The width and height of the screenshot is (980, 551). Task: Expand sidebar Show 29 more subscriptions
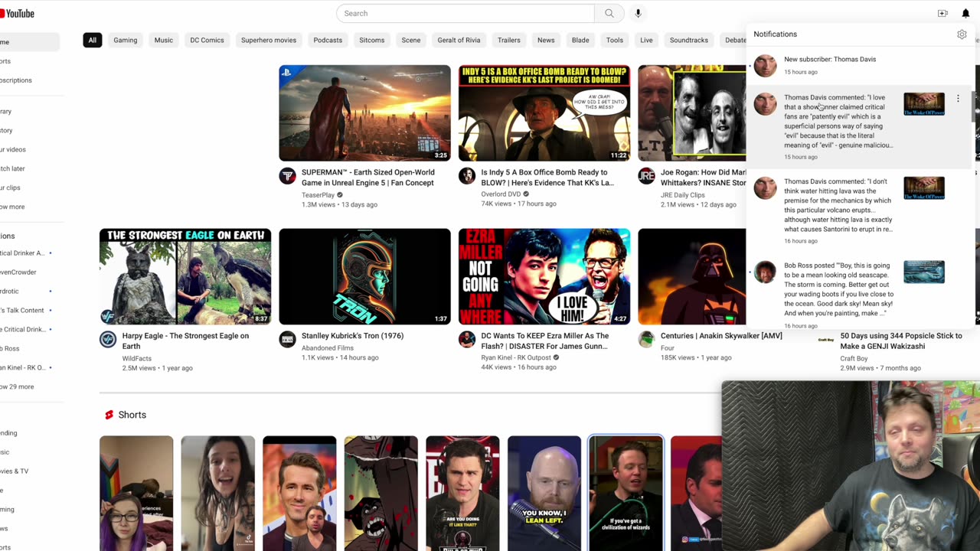click(x=17, y=386)
